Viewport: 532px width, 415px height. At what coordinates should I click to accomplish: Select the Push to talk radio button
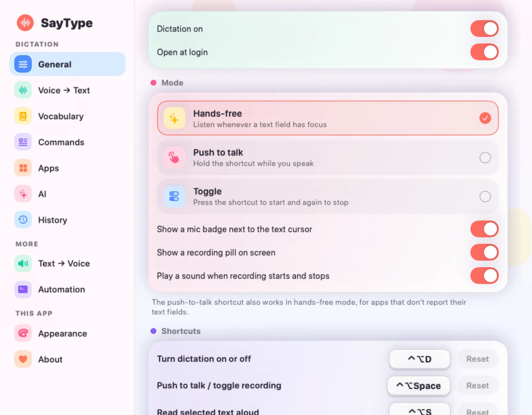point(485,158)
